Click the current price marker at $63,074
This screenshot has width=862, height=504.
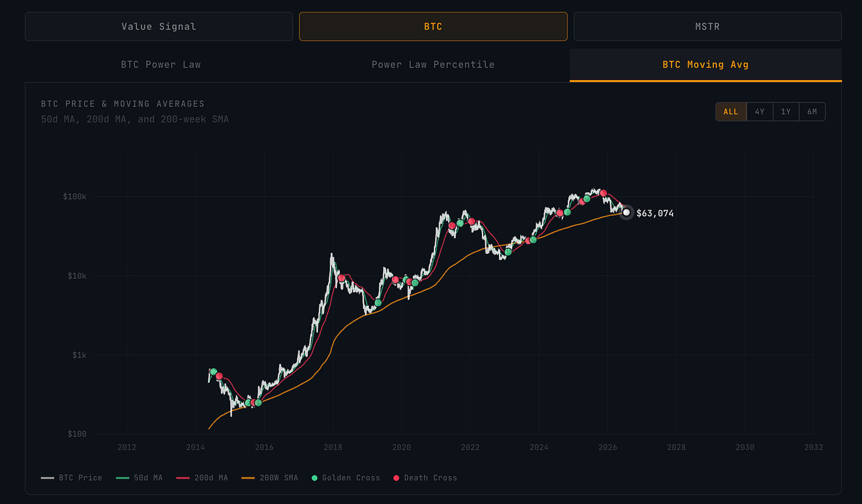626,212
